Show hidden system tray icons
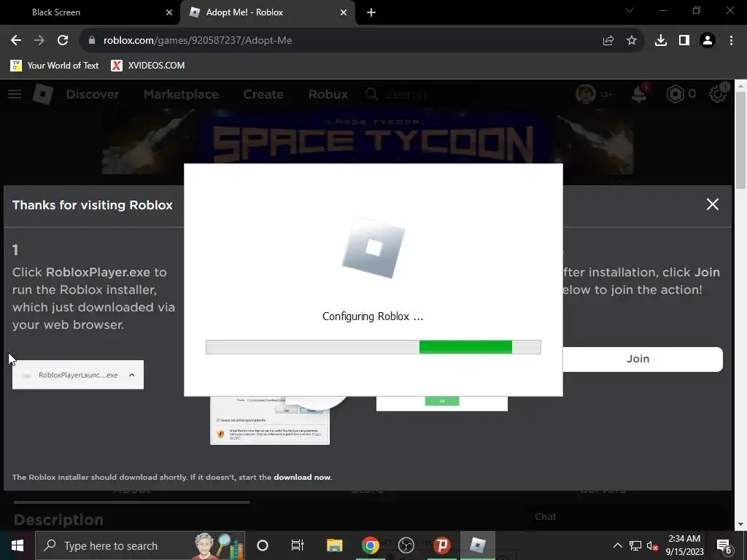Screen dimensions: 747x560 tap(617, 545)
